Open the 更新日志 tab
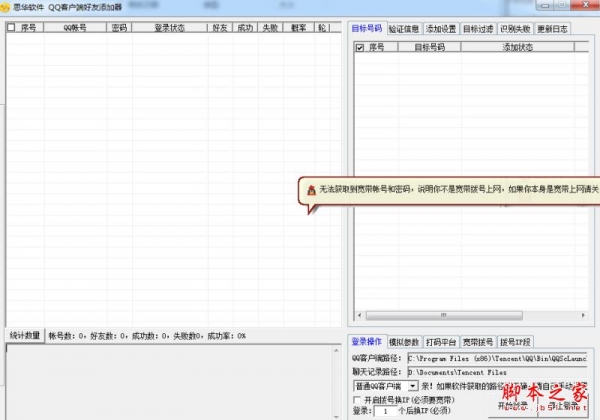Viewport: 600px width, 420px height. click(552, 29)
